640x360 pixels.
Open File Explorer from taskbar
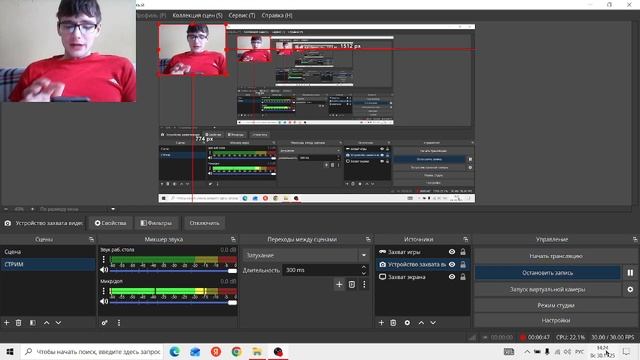point(257,351)
